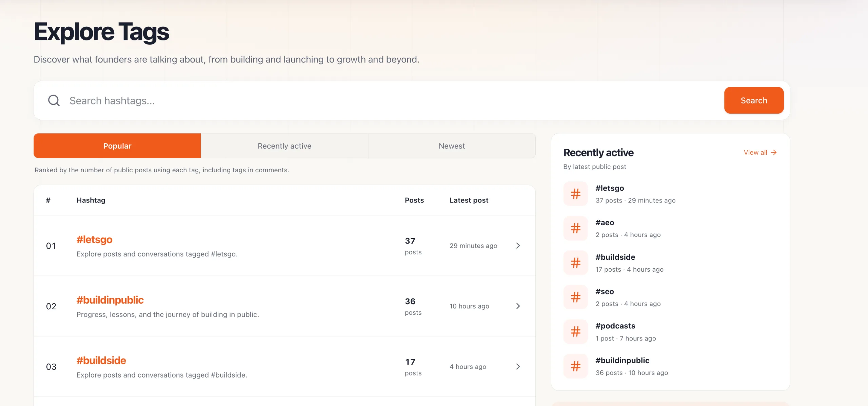The height and width of the screenshot is (406, 868).
Task: Click the orange Search button
Action: click(x=754, y=100)
